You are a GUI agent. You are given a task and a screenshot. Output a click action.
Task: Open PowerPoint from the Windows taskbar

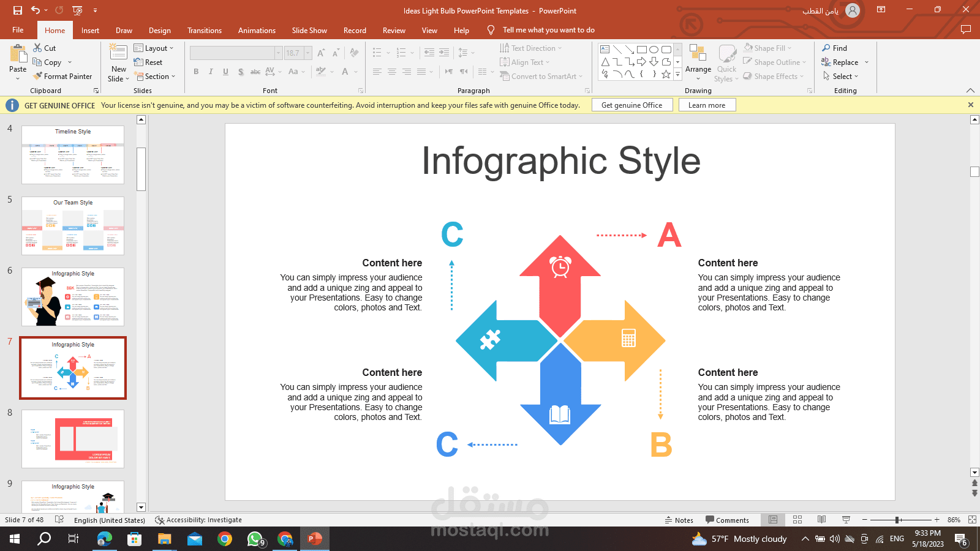[x=315, y=539]
